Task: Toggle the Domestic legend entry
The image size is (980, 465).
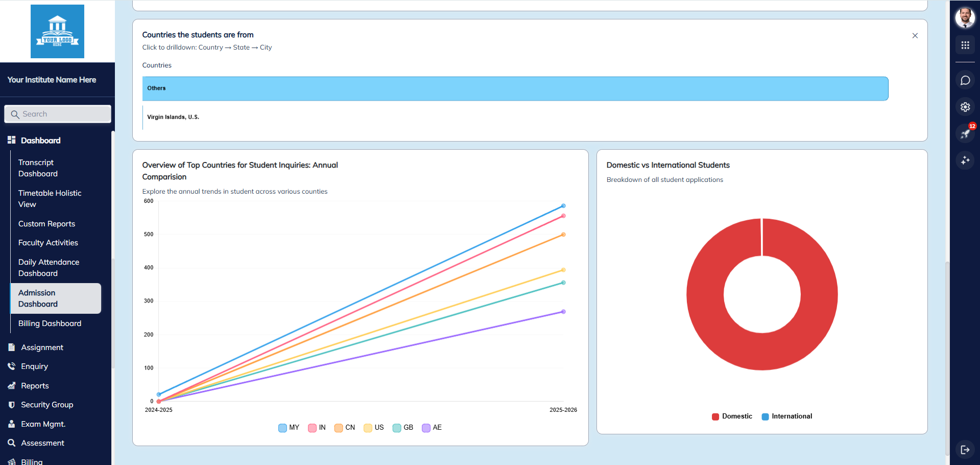Action: tap(732, 416)
